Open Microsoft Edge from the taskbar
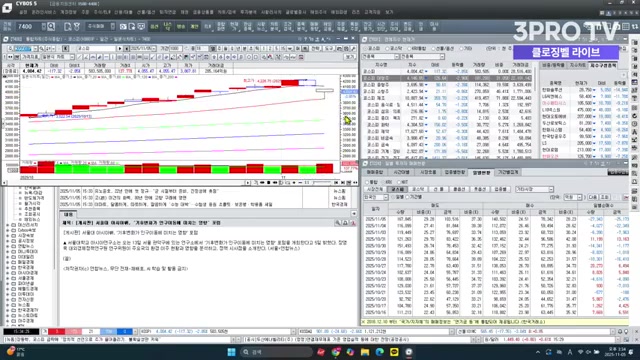Image resolution: width=640 pixels, height=360 pixels. pyautogui.click(x=379, y=352)
